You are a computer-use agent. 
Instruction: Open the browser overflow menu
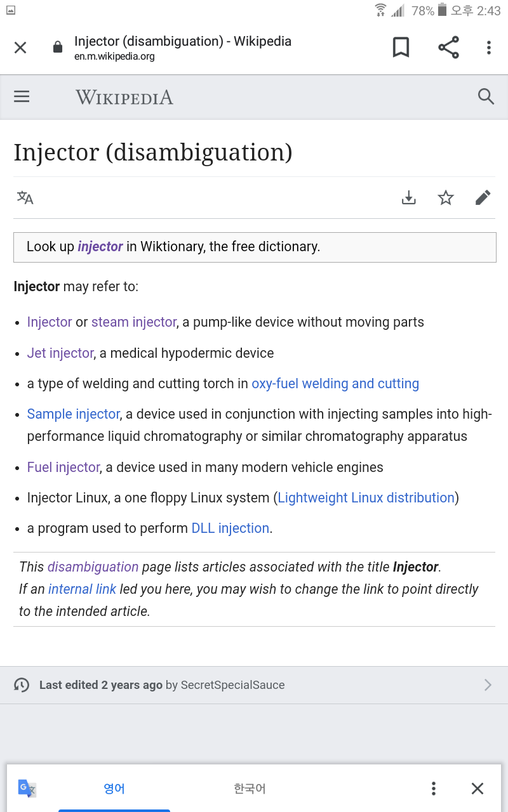[x=488, y=47]
